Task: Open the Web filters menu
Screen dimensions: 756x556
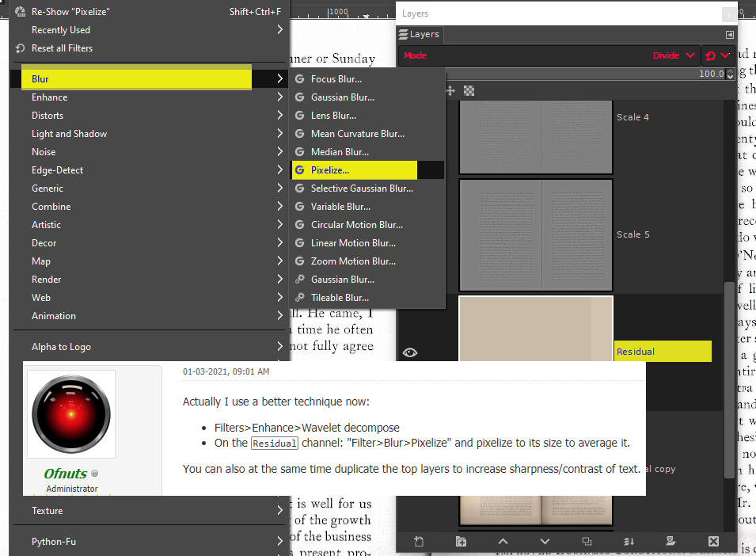Action: coord(149,298)
